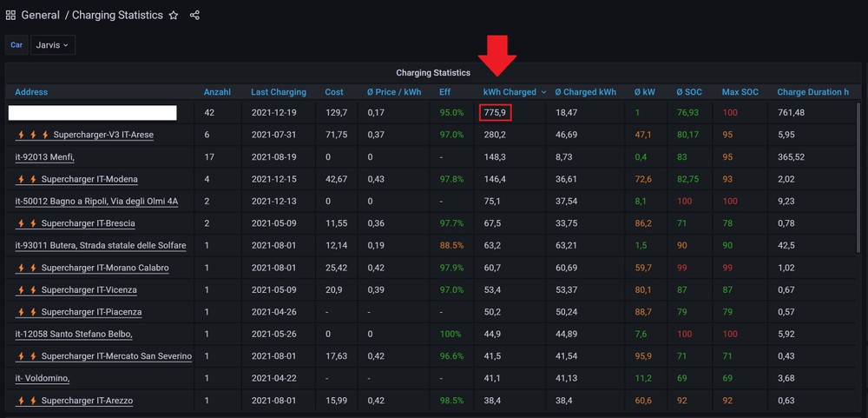
Task: Click the Charging Statistics breadcrumb title
Action: [x=117, y=15]
